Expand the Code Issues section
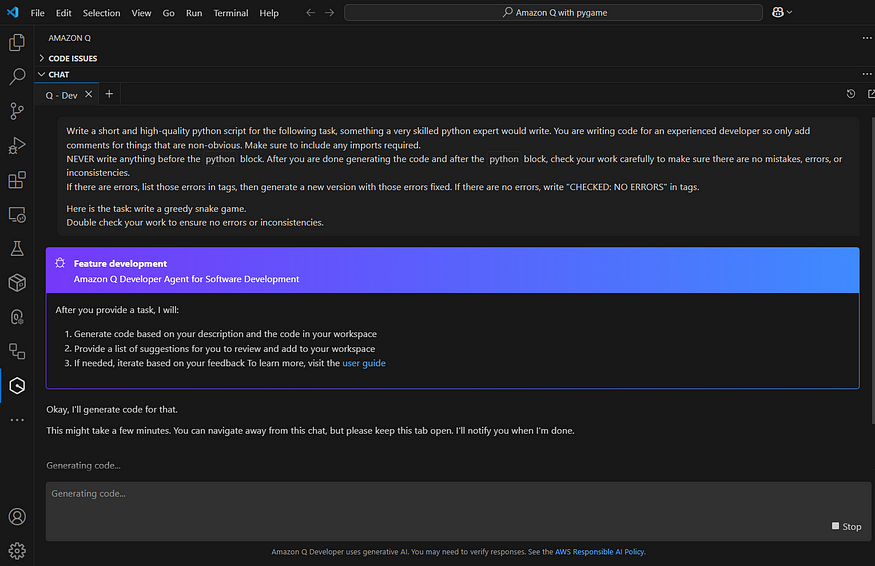This screenshot has height=566, width=875. pyautogui.click(x=42, y=58)
